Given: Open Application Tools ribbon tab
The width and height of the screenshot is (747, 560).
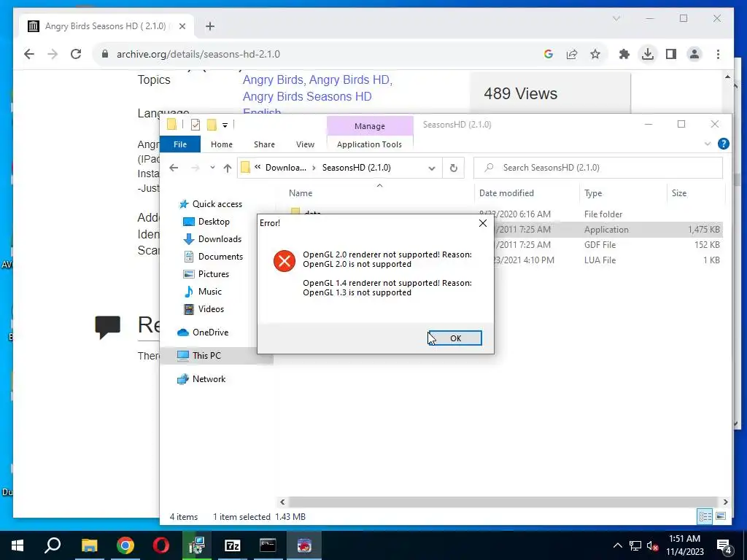Looking at the screenshot, I should pyautogui.click(x=369, y=144).
